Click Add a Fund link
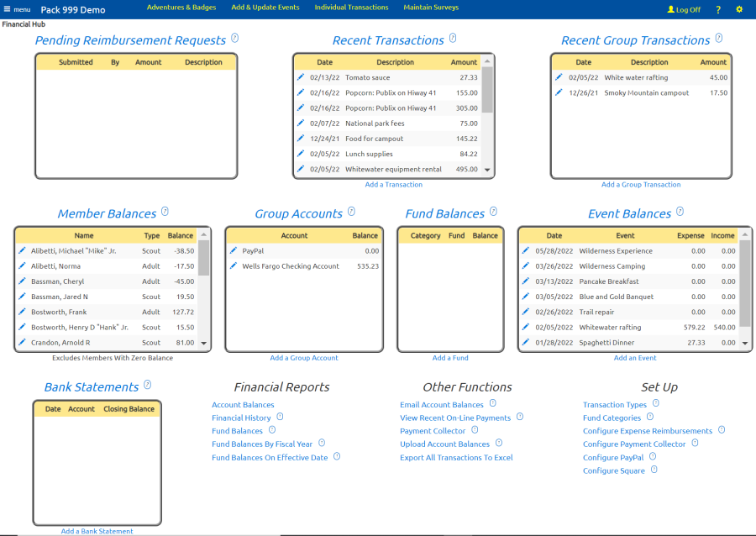Image resolution: width=756 pixels, height=536 pixels. click(450, 358)
